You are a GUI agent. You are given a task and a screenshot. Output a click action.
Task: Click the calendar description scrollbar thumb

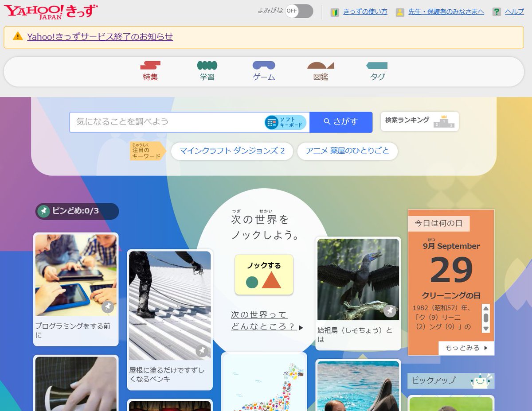(486, 318)
